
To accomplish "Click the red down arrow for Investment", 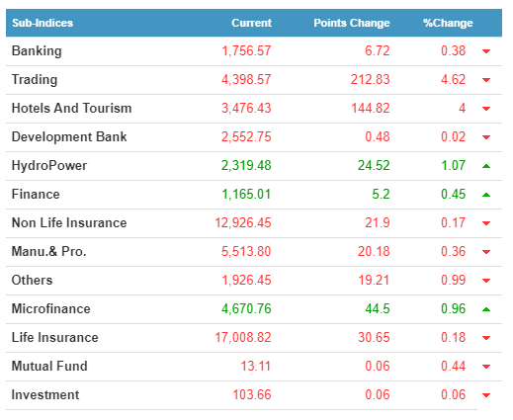I will (486, 395).
